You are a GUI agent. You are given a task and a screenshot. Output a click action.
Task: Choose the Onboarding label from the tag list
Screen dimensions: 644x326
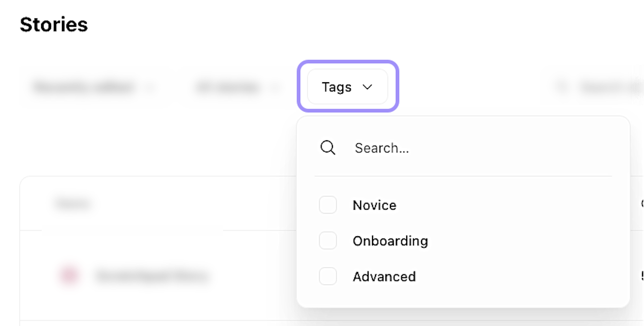tap(390, 241)
